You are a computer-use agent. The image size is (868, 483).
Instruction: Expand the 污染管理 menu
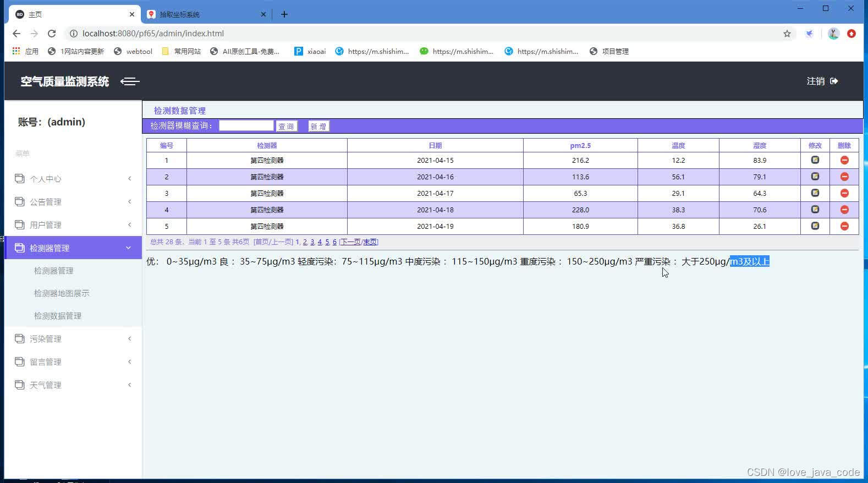point(73,339)
